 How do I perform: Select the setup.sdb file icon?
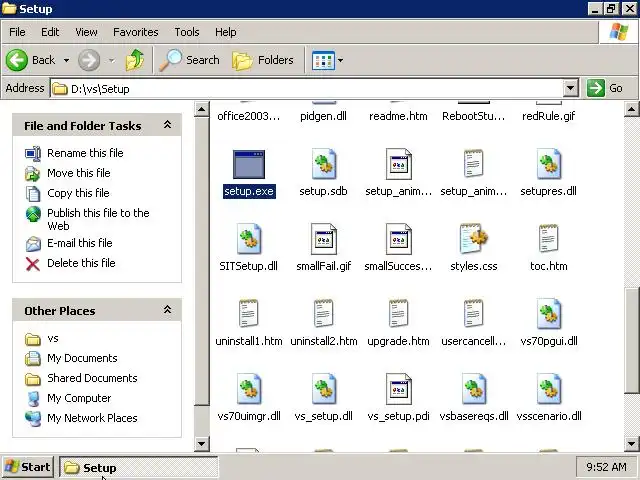(324, 164)
